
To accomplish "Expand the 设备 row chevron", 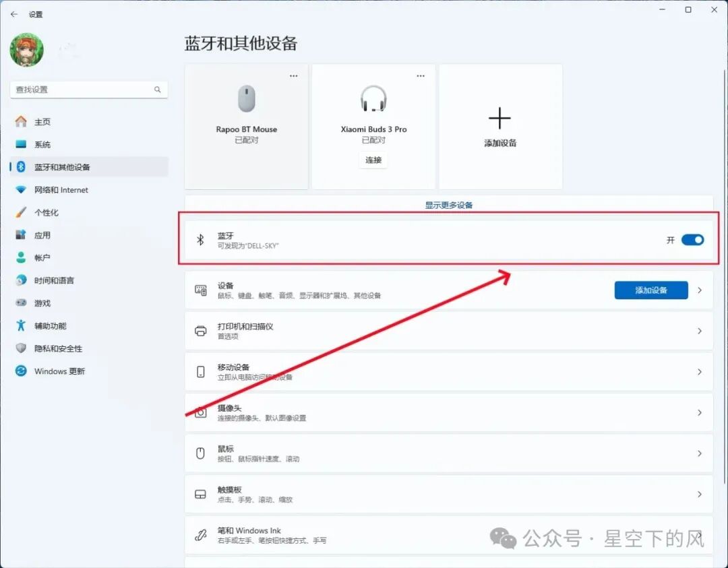I will coord(699,290).
